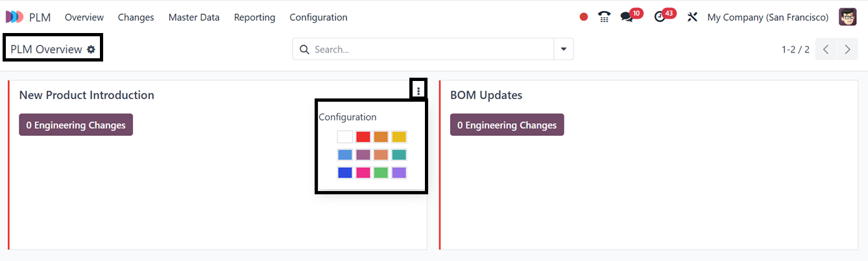Viewport: 868px width, 261px height.
Task: Expand the search options dropdown arrow
Action: pos(563,49)
